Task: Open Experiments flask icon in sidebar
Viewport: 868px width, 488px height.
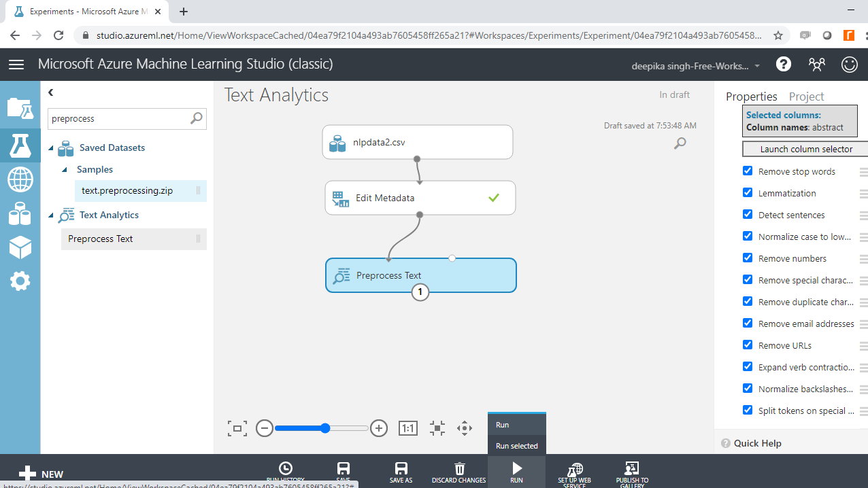Action: pos(20,145)
